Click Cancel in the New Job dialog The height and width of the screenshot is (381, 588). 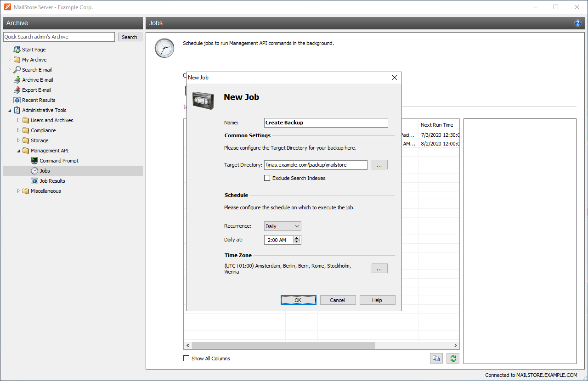[338, 300]
